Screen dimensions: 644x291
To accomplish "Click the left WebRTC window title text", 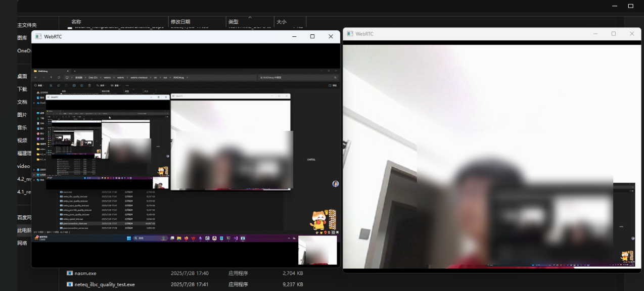I will (x=53, y=37).
